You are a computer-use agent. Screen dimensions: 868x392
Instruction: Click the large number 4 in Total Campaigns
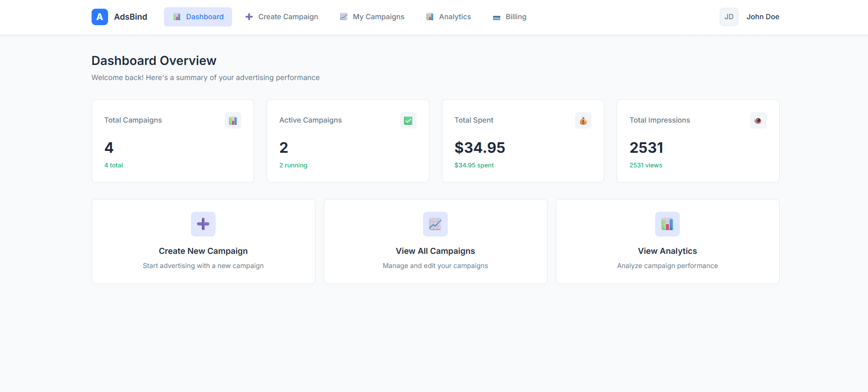109,148
